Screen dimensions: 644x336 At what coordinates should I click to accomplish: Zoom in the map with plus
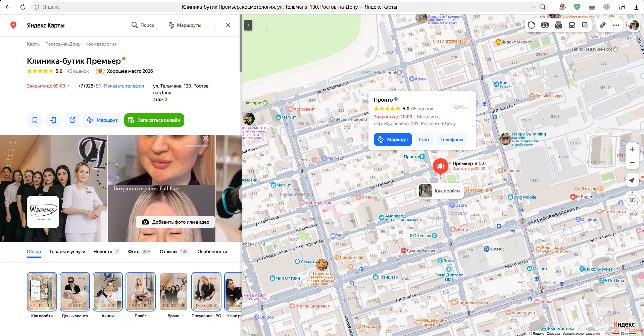pos(632,149)
